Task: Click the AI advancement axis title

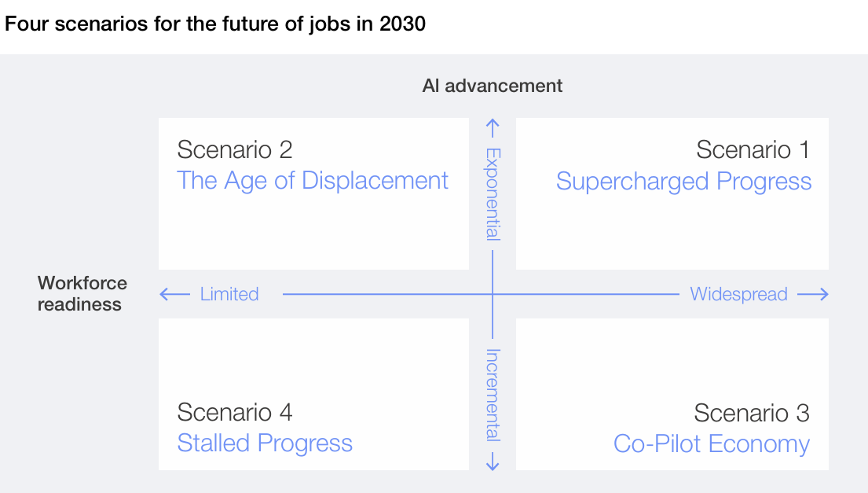Action: [493, 86]
